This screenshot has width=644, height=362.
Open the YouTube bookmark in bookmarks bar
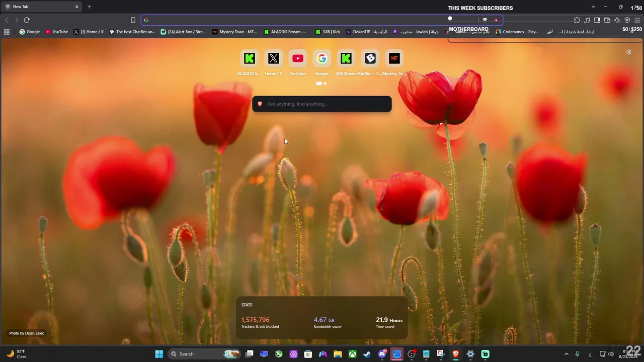coord(57,32)
